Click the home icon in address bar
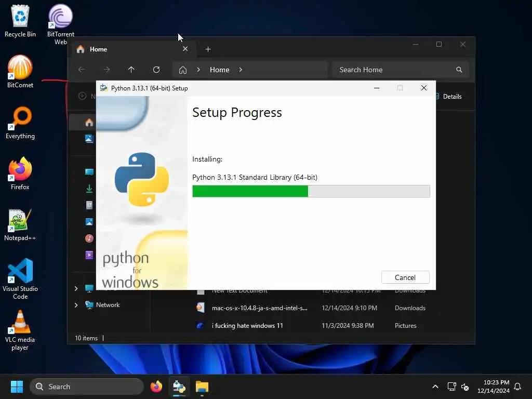Screen dimensions: 532x399 [183, 70]
